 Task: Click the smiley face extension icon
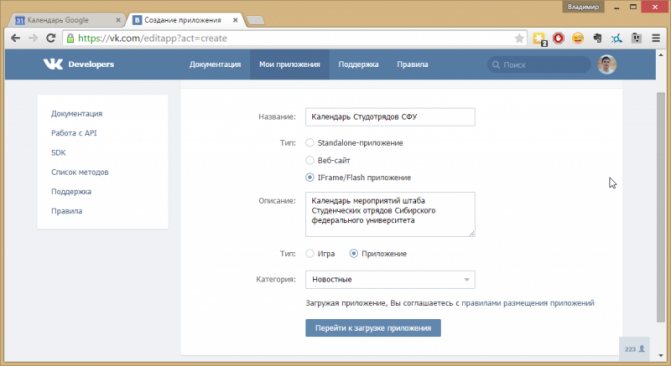coord(578,38)
